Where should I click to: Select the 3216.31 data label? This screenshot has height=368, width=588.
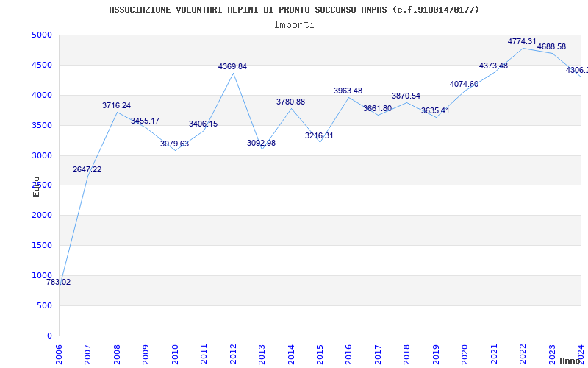(319, 135)
